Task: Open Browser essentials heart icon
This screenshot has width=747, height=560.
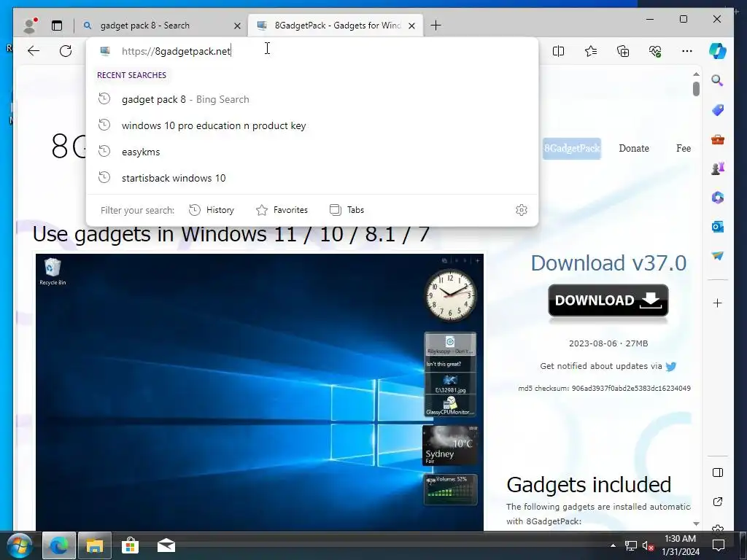Action: (655, 51)
